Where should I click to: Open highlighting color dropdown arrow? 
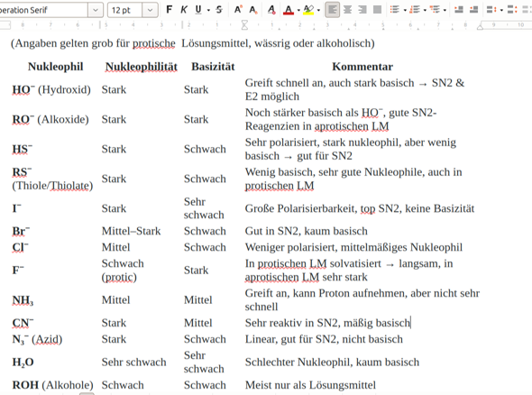click(x=318, y=10)
